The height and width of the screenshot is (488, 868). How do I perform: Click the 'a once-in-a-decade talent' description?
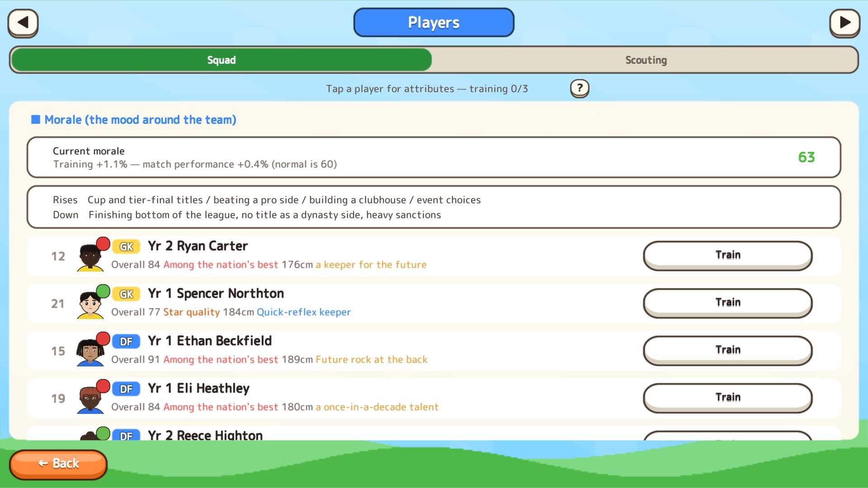(377, 407)
